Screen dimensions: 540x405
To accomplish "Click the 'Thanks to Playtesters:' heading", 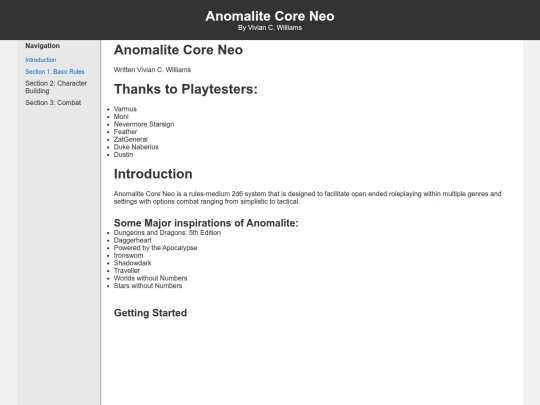I will (x=186, y=89).
